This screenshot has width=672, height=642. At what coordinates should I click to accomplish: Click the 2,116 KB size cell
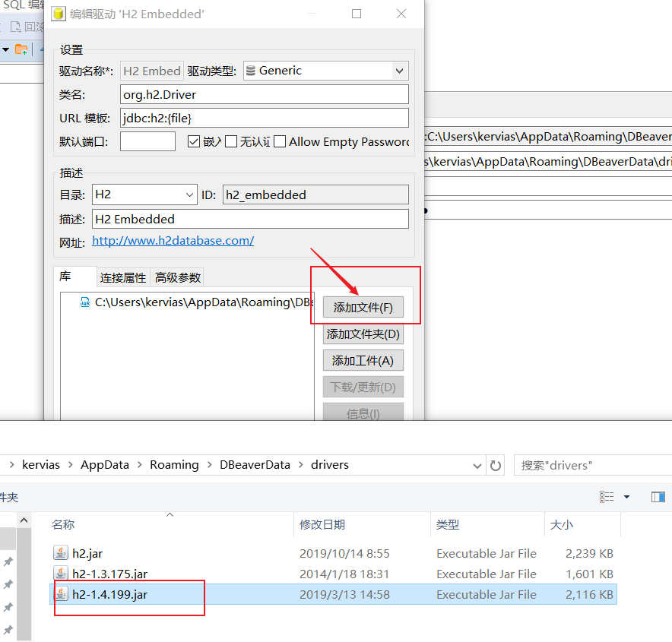tap(589, 594)
